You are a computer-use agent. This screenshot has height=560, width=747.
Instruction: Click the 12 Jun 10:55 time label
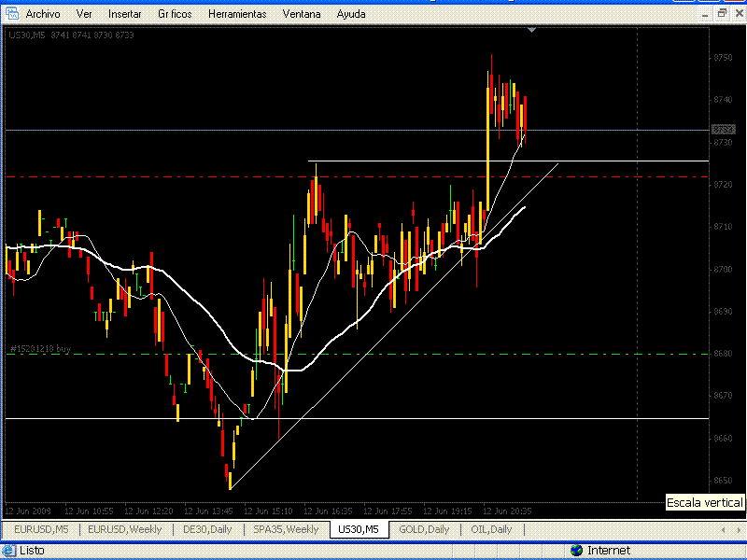89,511
